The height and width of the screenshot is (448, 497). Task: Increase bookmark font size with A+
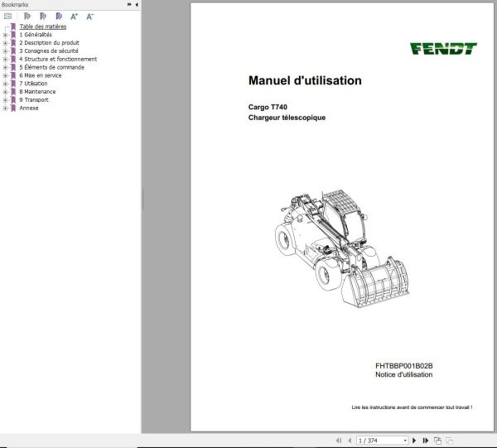click(x=75, y=17)
